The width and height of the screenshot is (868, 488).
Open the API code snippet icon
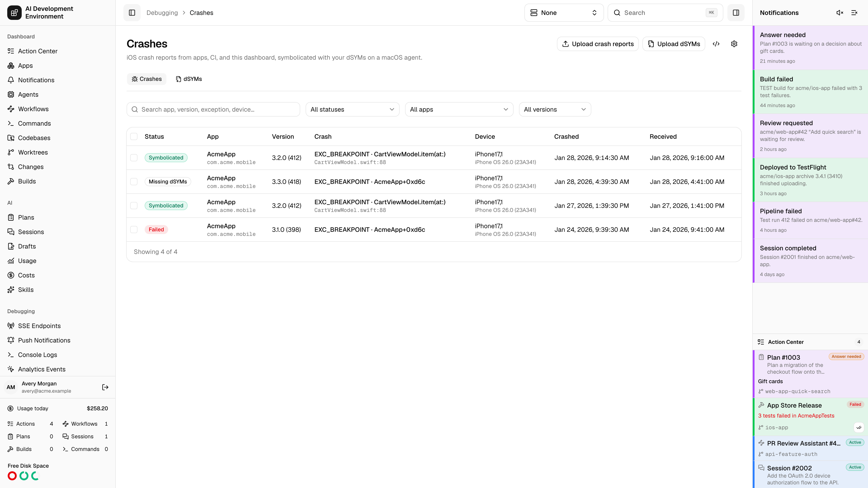click(x=716, y=44)
